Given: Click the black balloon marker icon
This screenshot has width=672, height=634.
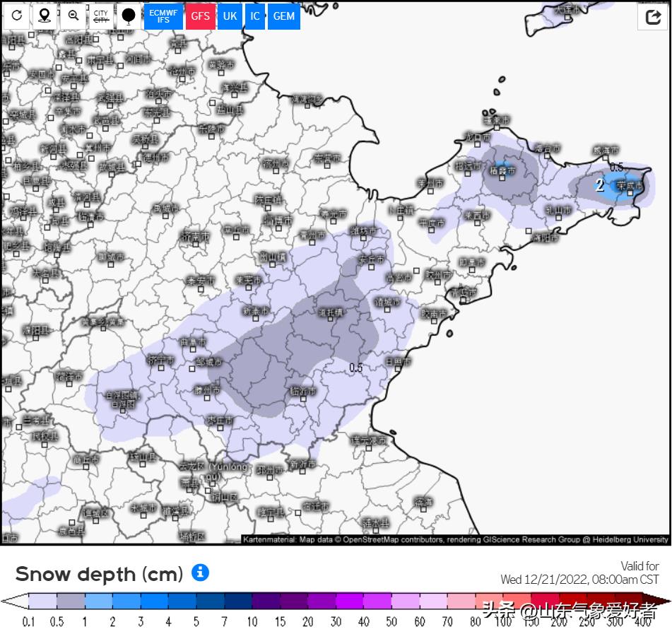Looking at the screenshot, I should pyautogui.click(x=128, y=16).
